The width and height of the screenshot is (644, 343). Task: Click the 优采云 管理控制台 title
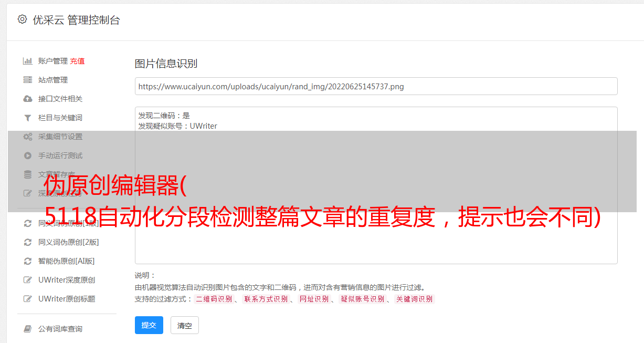click(x=76, y=20)
